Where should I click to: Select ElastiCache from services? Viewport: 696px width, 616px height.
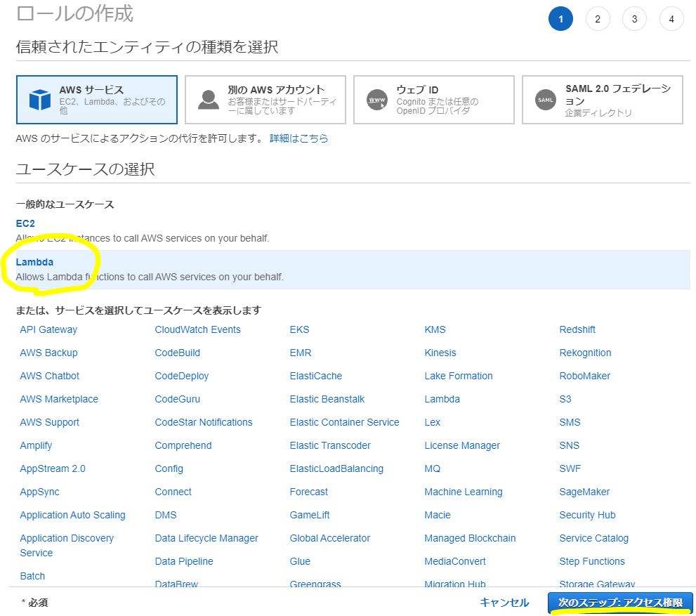click(x=316, y=376)
